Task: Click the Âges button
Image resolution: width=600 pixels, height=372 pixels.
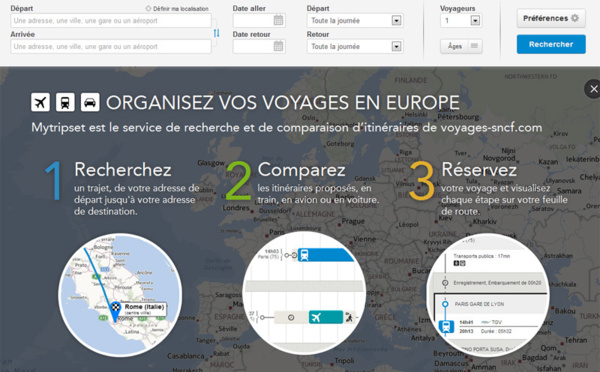Action: (461, 46)
